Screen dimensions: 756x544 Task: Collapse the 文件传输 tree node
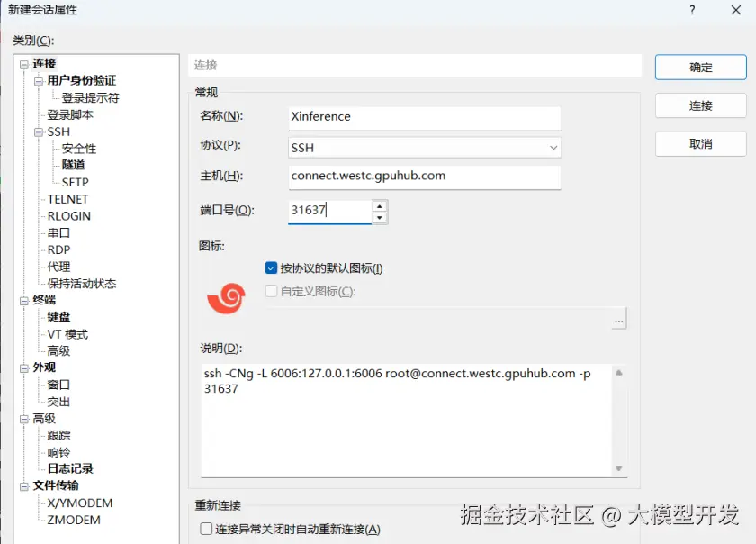pyautogui.click(x=23, y=486)
